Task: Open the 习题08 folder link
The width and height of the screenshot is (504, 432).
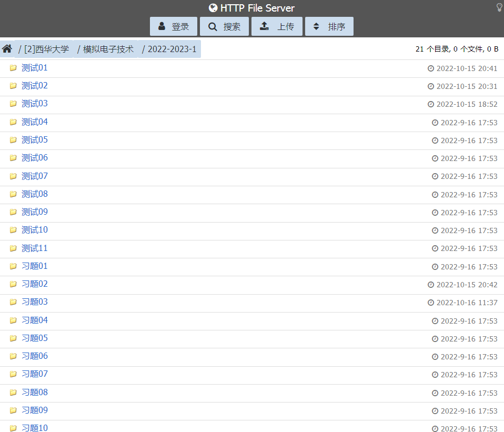Action: (x=34, y=393)
